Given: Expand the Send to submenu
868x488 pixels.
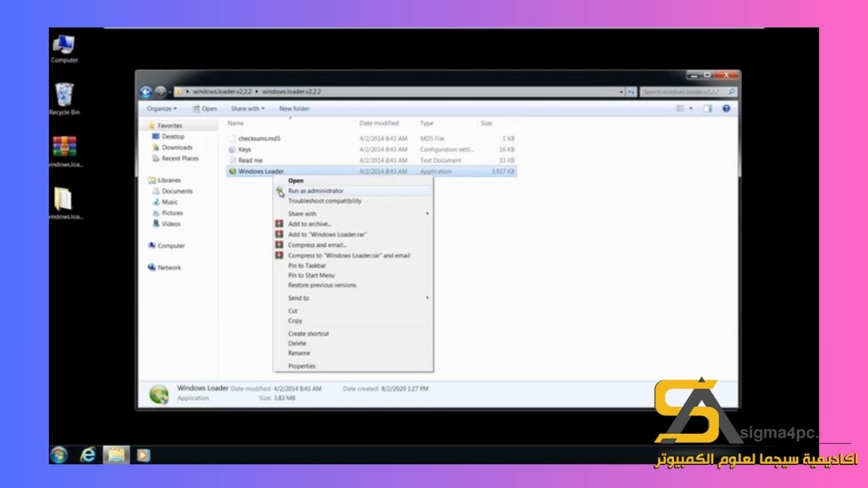Looking at the screenshot, I should point(427,298).
